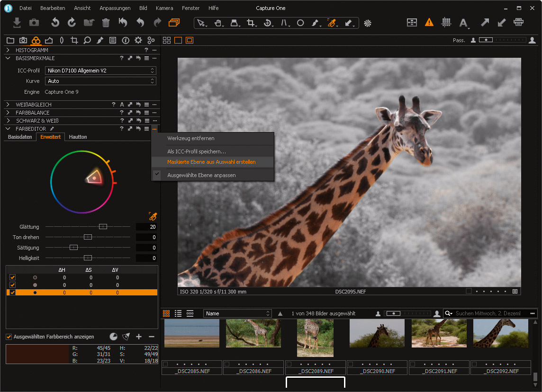Screen dimensions: 542x392
Task: Expand the HISTOGRAMM panel
Action: pos(8,50)
